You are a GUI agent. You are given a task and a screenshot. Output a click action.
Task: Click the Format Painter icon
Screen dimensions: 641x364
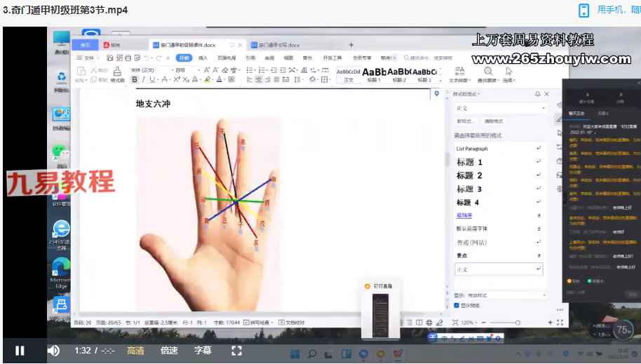coord(117,74)
